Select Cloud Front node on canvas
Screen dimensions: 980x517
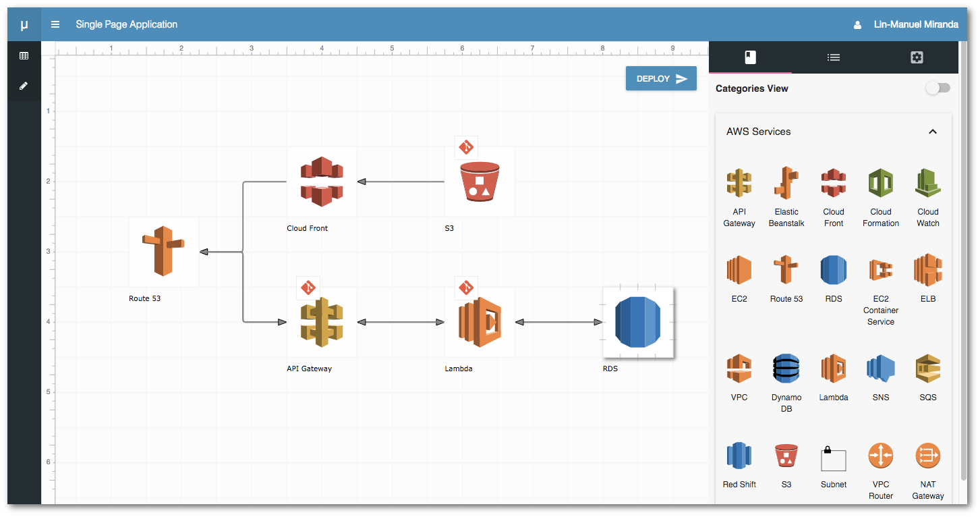pyautogui.click(x=322, y=182)
